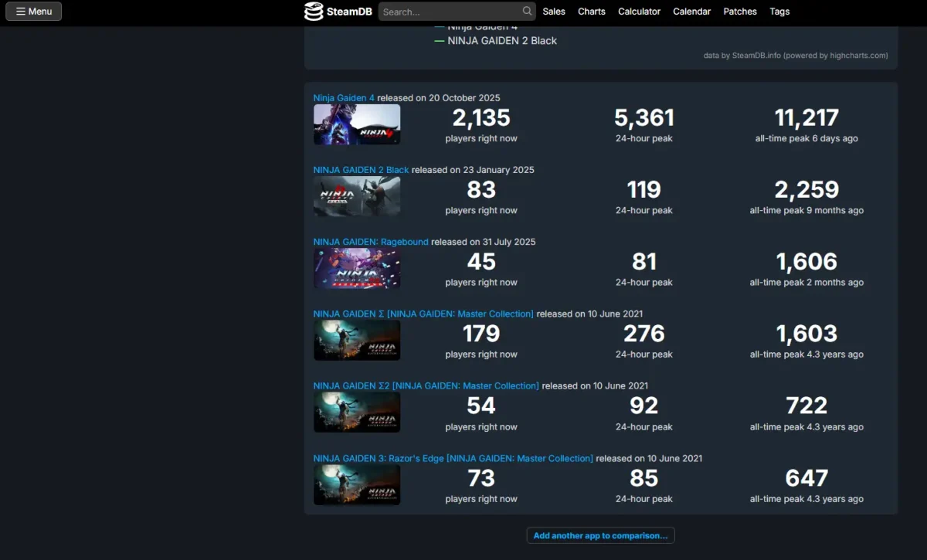This screenshot has height=560, width=927.
Task: Open NINJA GAIDEN Σ2 Master Collection link
Action: pyautogui.click(x=426, y=386)
